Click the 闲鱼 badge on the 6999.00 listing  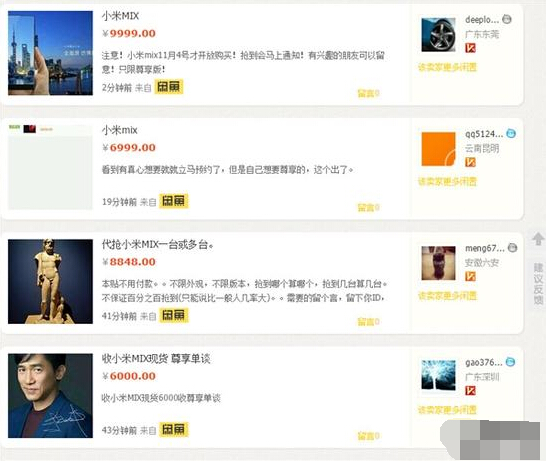pyautogui.click(x=174, y=201)
